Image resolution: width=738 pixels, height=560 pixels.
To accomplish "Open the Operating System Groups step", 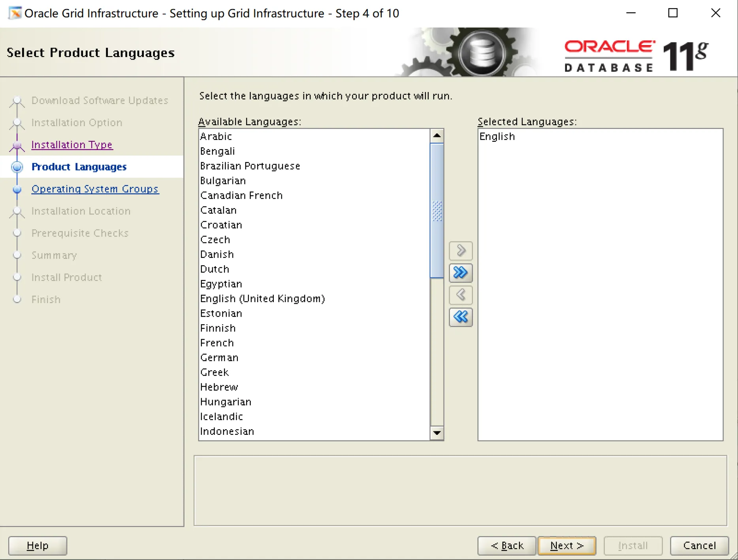I will tap(95, 189).
